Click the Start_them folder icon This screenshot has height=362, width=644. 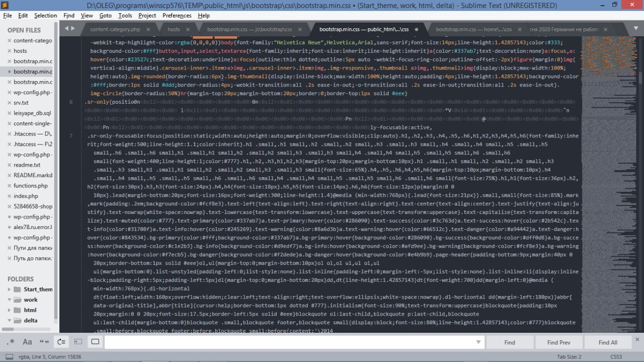(17, 289)
